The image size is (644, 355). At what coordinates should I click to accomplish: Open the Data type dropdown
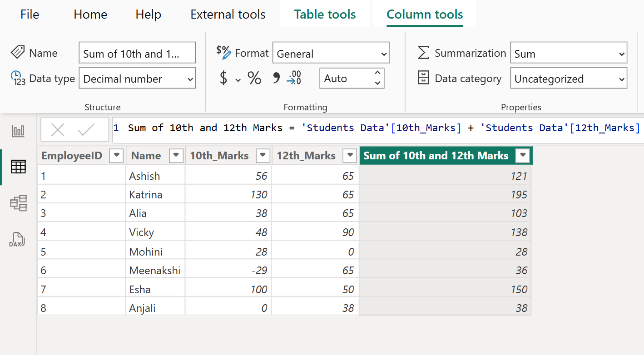coord(137,78)
